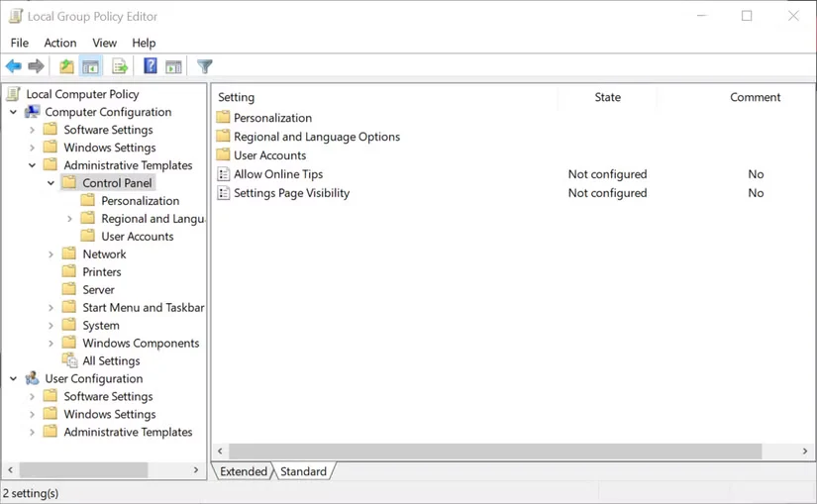Click the Filter funnel icon
This screenshot has width=817, height=504.
(205, 66)
